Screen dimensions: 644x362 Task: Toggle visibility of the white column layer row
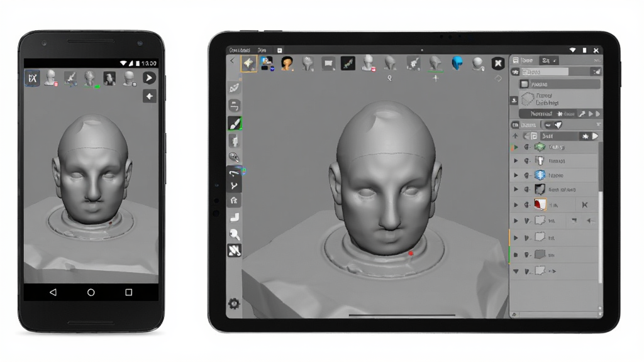(x=527, y=161)
